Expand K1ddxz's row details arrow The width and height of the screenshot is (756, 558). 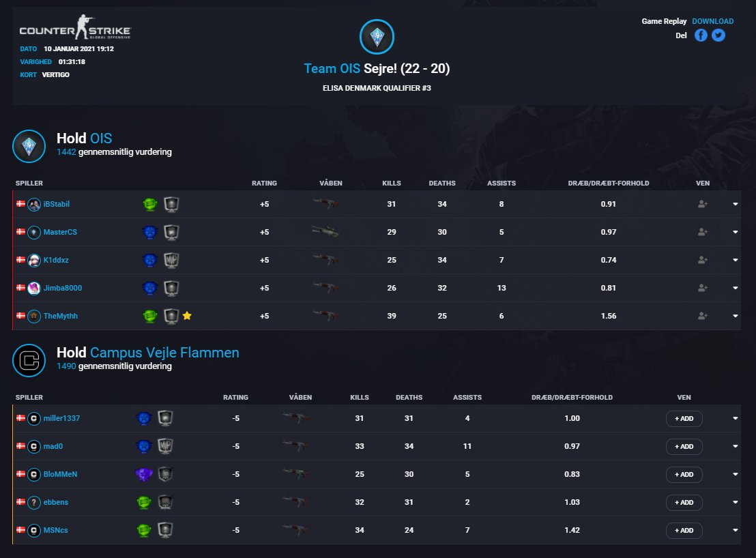point(736,260)
